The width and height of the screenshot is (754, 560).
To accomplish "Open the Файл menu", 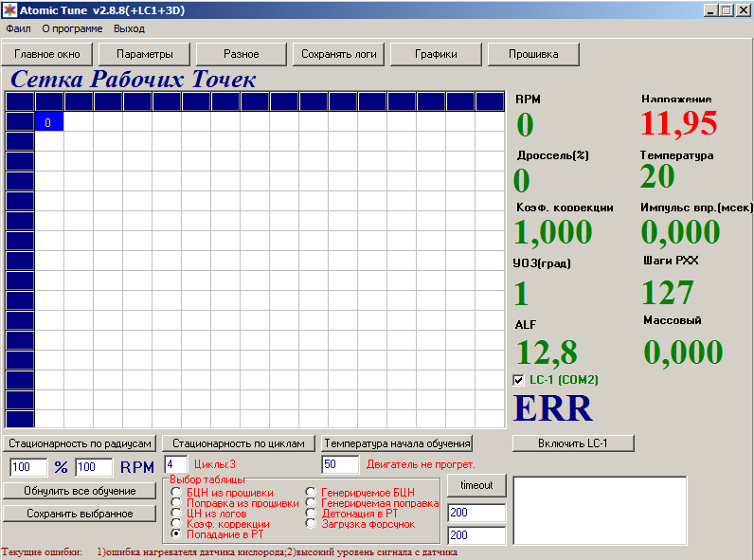I will point(18,28).
